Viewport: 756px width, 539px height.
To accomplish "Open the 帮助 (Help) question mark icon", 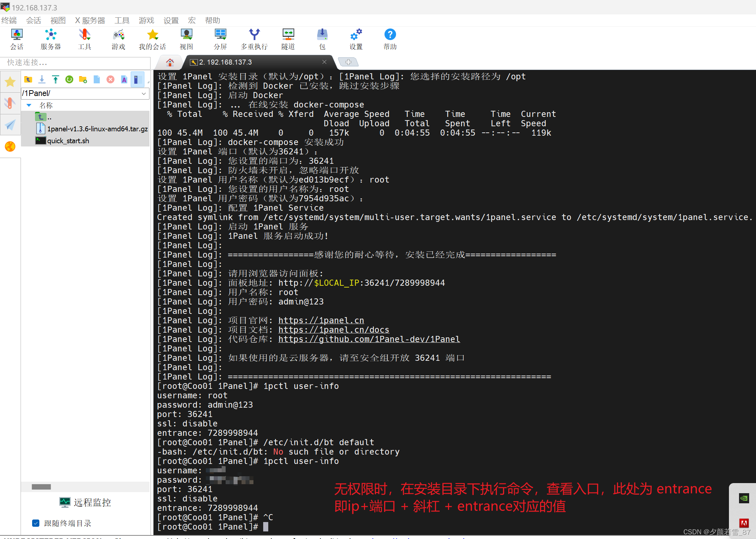I will 390,39.
